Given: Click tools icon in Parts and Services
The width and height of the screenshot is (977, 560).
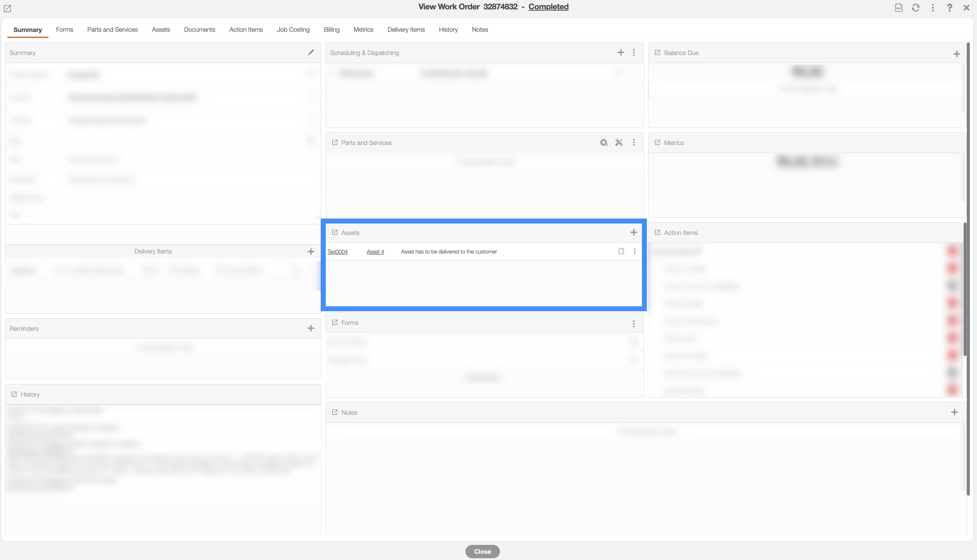Looking at the screenshot, I should point(619,143).
